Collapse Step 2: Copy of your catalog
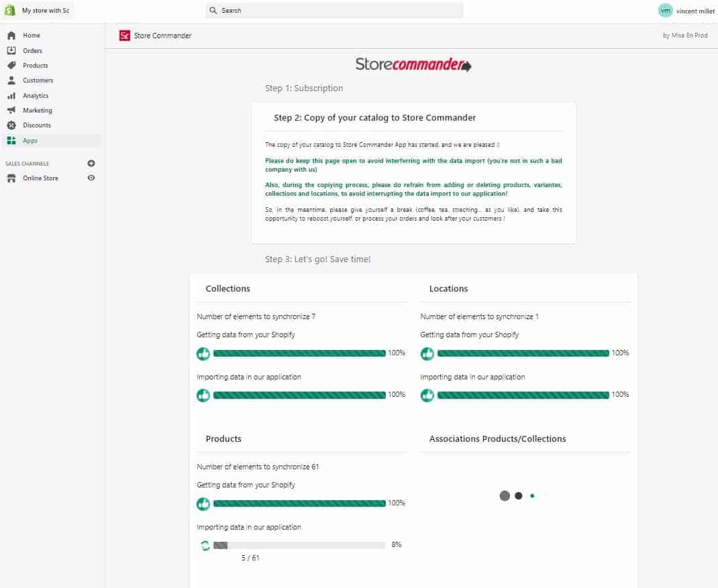Image resolution: width=718 pixels, height=588 pixels. coord(374,117)
